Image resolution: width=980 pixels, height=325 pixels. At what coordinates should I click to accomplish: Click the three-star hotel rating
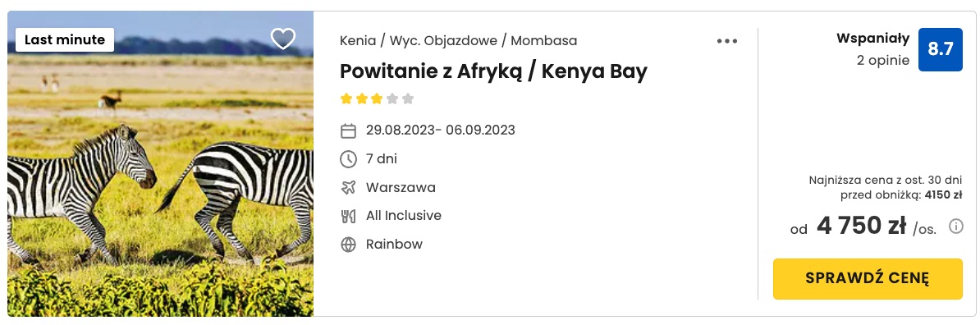[x=377, y=98]
